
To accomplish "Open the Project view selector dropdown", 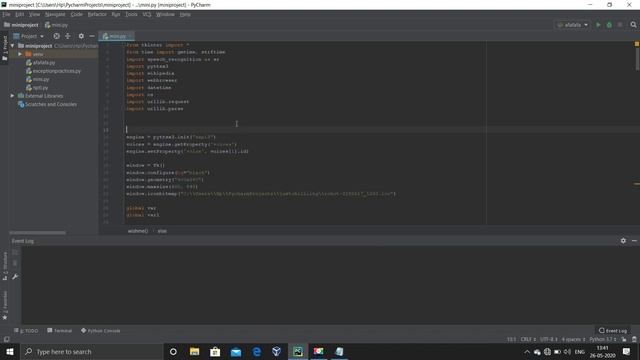I will [29, 36].
